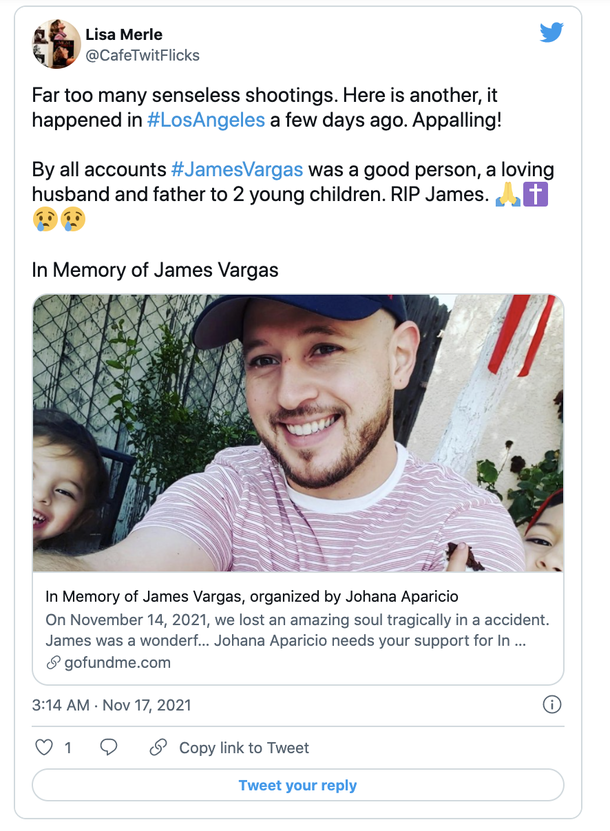
Task: Click the Twitter bird logo
Action: point(551,32)
